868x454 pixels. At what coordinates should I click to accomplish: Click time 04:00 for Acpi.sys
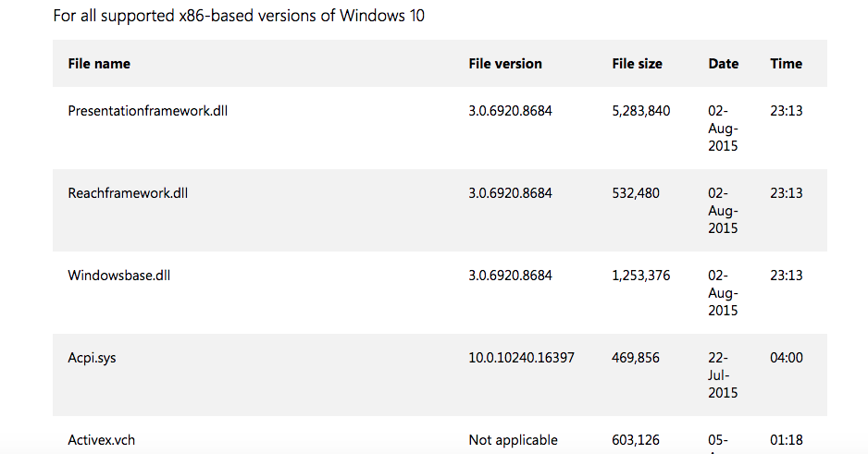(x=786, y=358)
